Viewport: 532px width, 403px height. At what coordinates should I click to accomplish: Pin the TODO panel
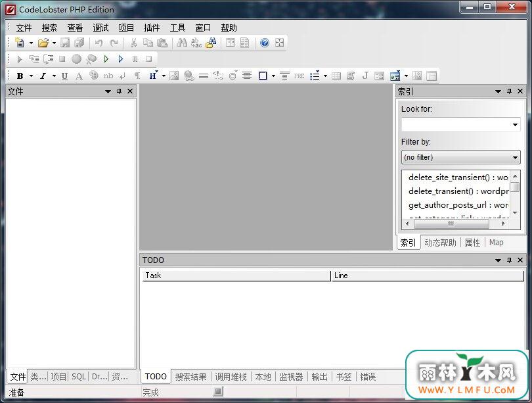coord(509,260)
